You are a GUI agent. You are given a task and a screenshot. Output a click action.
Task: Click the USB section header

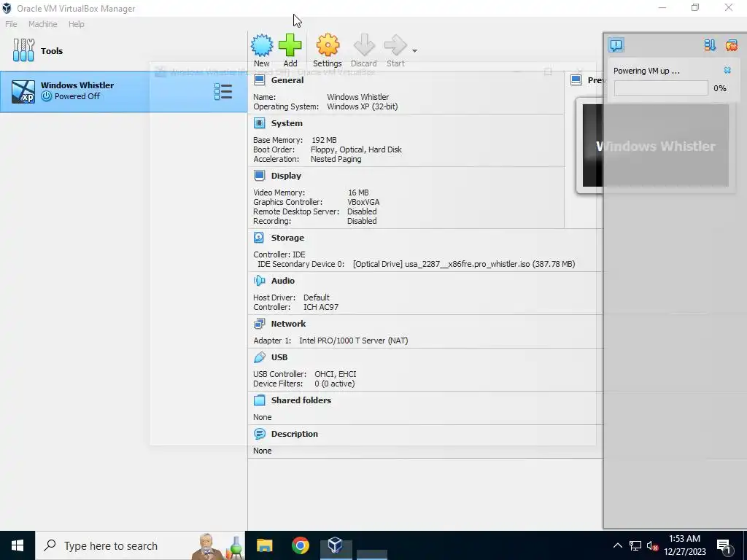click(279, 357)
